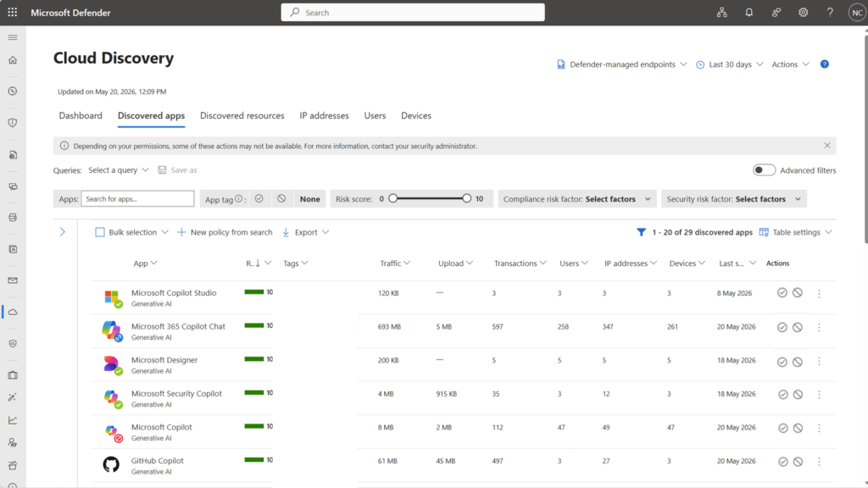
Task: Filter by unsanctioned app tag
Action: coord(281,198)
